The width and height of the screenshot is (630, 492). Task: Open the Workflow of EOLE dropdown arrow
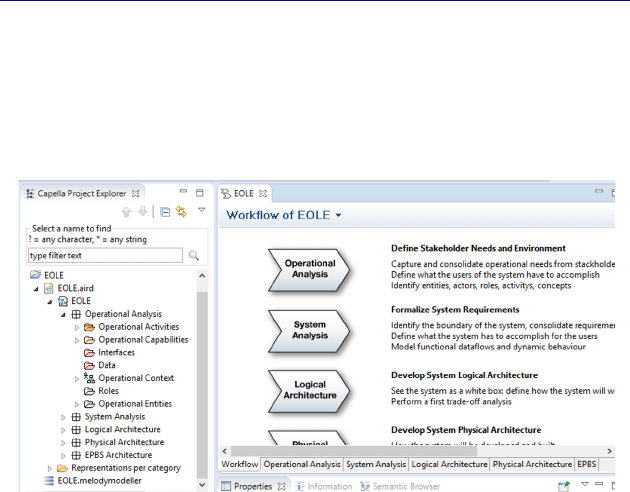click(x=339, y=216)
